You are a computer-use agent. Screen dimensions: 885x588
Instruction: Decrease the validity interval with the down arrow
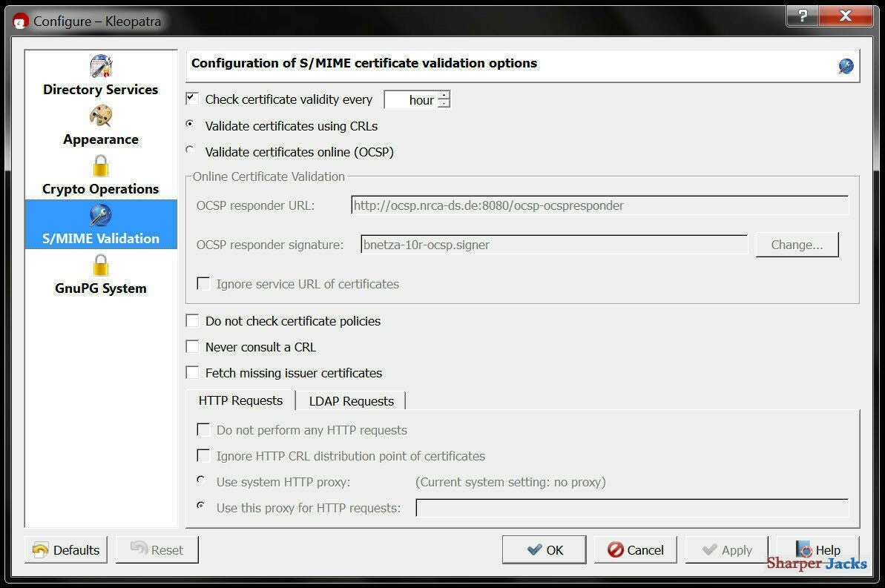click(x=444, y=104)
